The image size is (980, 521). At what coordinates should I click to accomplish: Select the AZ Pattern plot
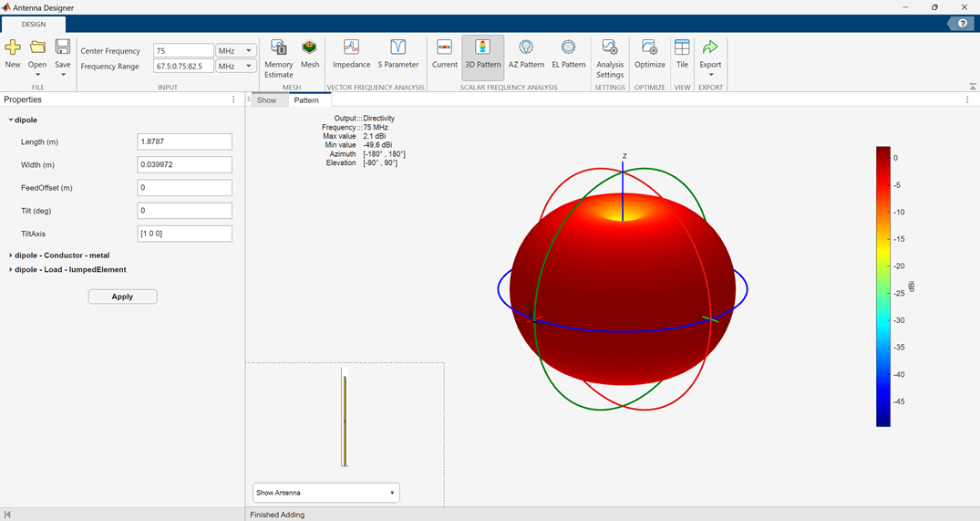click(x=526, y=53)
